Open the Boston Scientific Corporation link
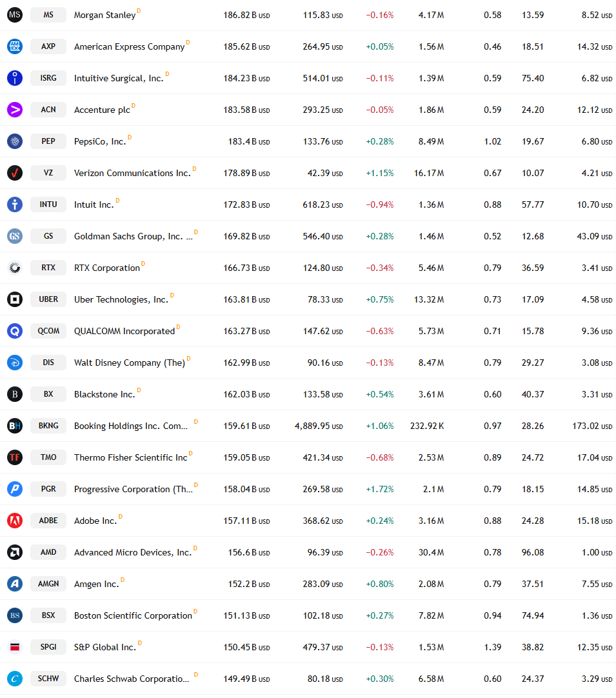Viewport: 616px width, 698px height. 133,615
